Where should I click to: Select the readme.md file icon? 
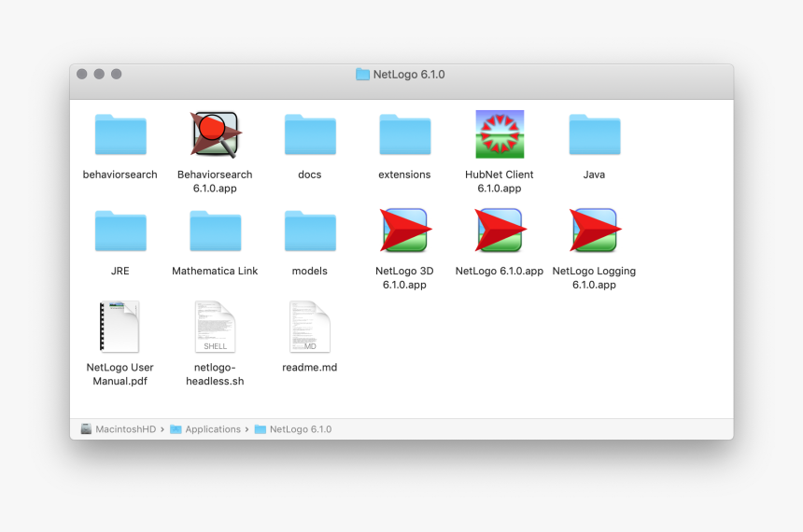pyautogui.click(x=310, y=327)
